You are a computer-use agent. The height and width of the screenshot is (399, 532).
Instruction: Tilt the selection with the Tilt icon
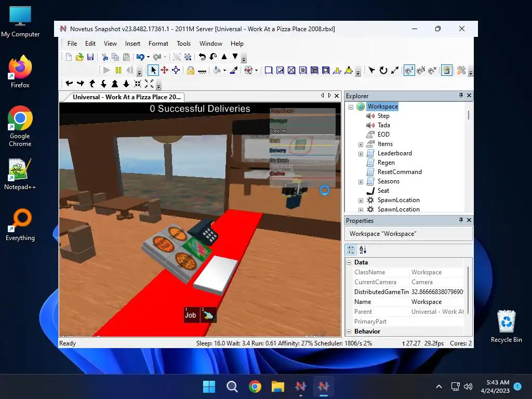point(213,57)
